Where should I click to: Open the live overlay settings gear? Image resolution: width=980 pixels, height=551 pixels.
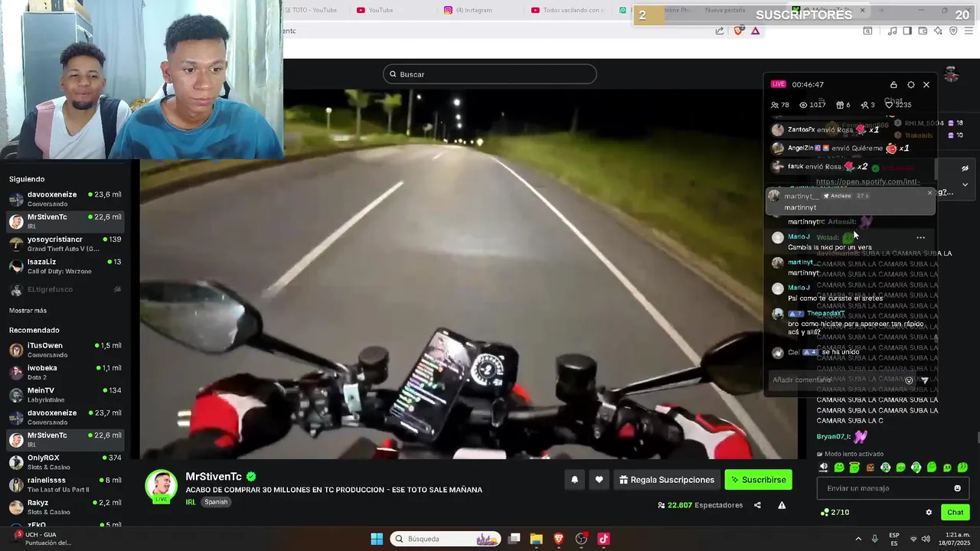(x=910, y=85)
